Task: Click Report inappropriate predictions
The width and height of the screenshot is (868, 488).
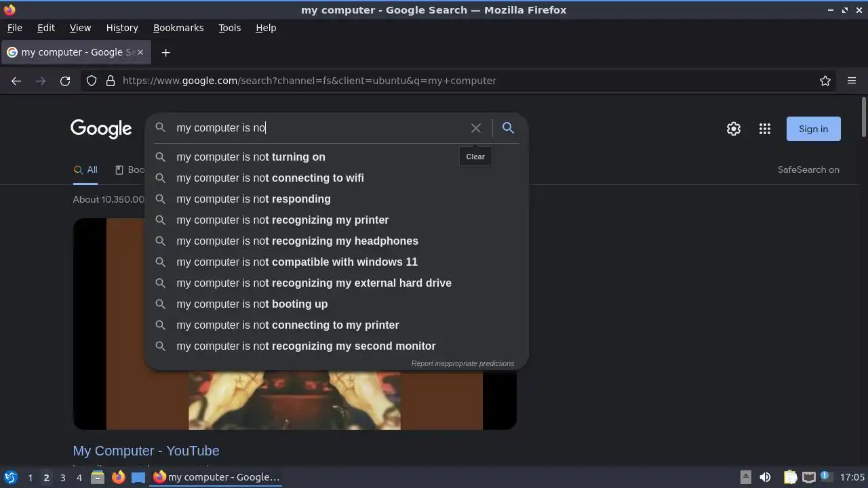Action: coord(462,363)
